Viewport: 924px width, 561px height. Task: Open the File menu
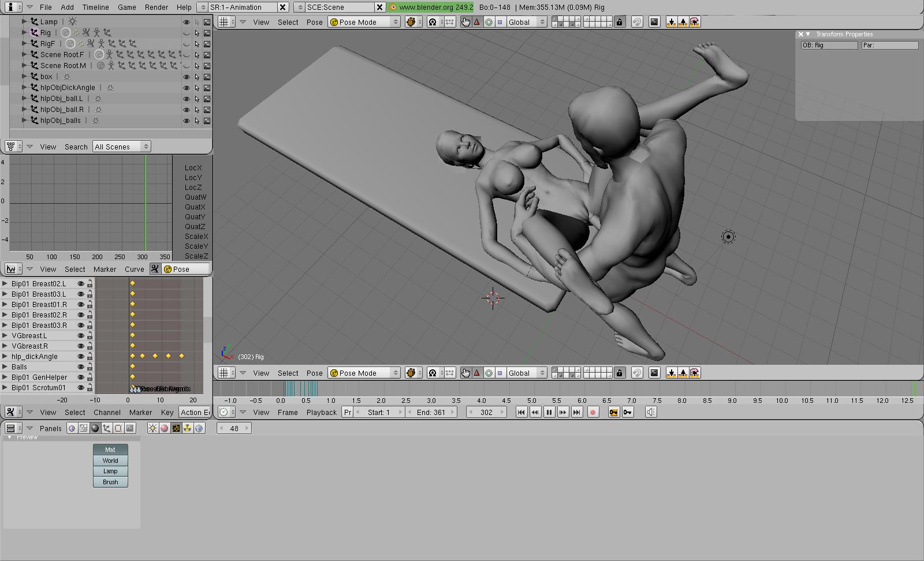pyautogui.click(x=46, y=7)
